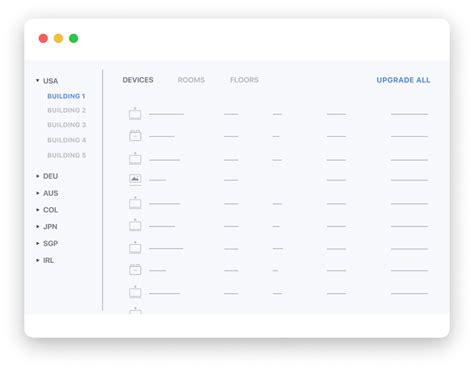Open the Floors tab
This screenshot has width=474, height=368.
pyautogui.click(x=244, y=80)
